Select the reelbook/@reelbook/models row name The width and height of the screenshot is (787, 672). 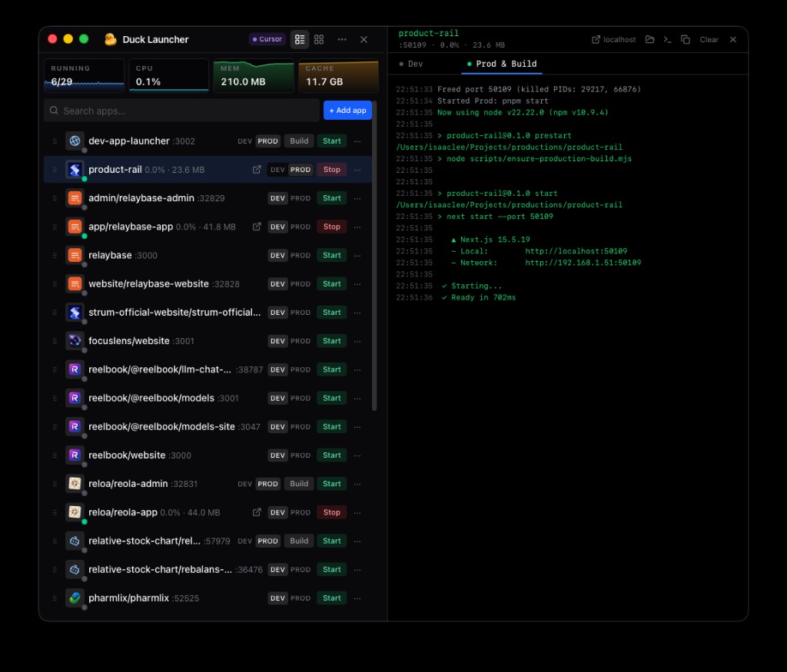pyautogui.click(x=151, y=398)
